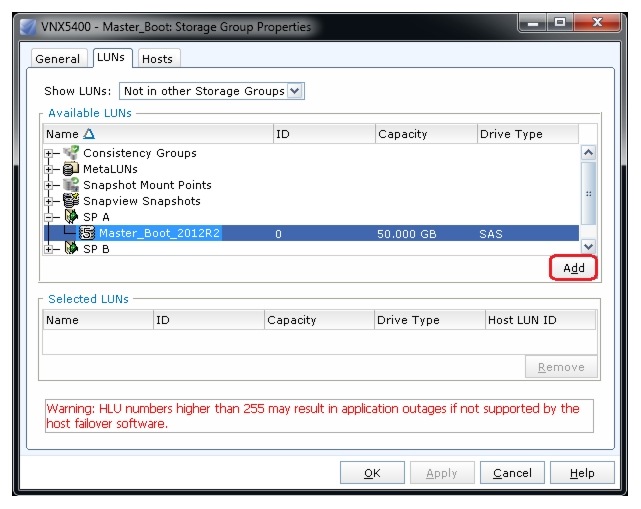Expand the SP B tree node
This screenshot has width=641, height=509.
point(49,249)
